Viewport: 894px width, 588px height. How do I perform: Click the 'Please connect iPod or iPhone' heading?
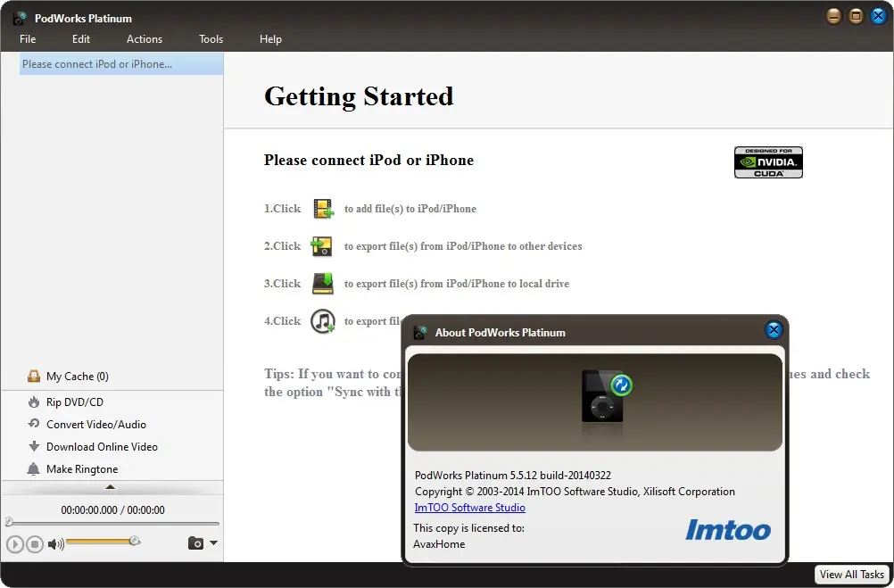[368, 161]
